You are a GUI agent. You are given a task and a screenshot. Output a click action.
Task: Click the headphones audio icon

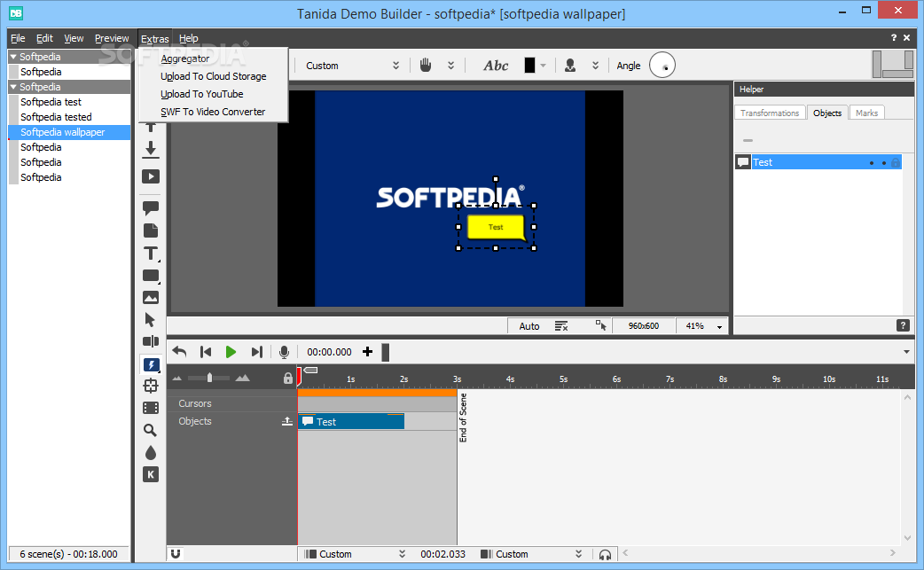pyautogui.click(x=605, y=555)
